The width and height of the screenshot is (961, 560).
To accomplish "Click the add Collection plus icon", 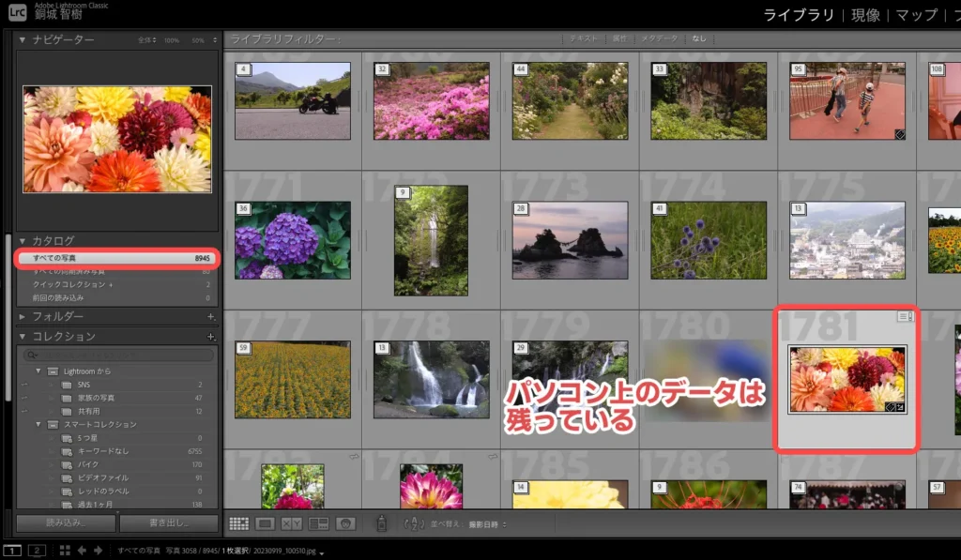I will point(210,336).
